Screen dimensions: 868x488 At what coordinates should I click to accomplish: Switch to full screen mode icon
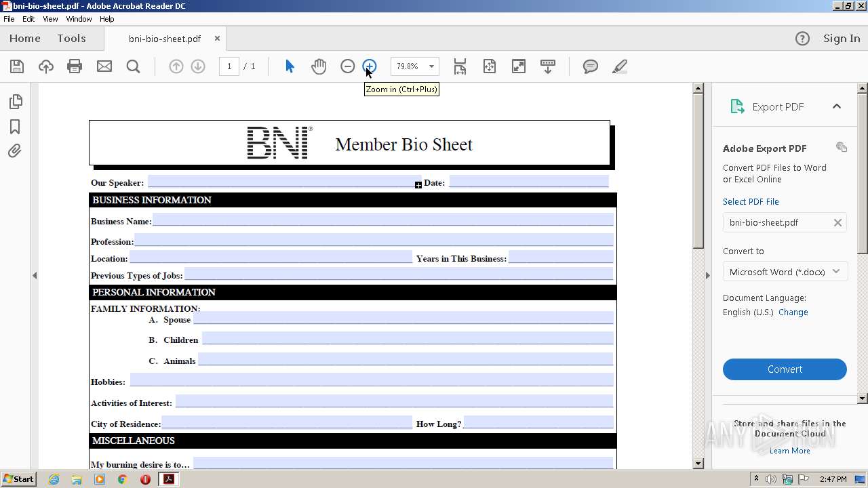click(x=518, y=66)
